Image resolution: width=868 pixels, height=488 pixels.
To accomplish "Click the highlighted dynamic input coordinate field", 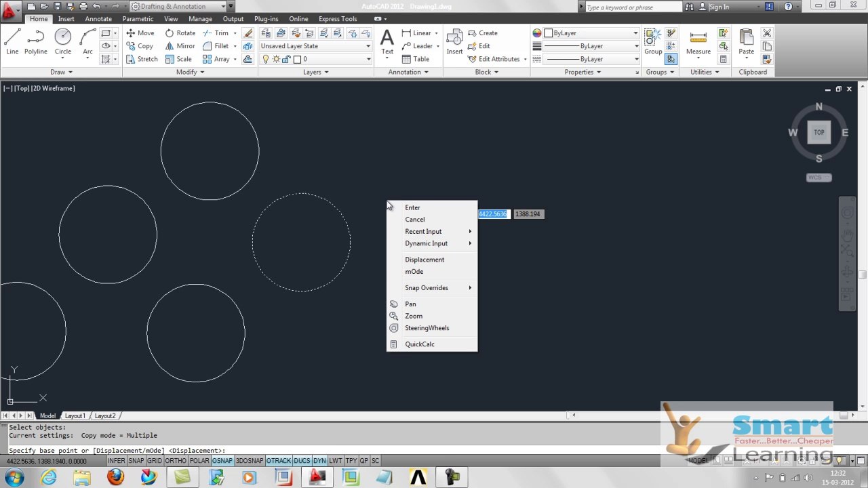I will point(493,214).
